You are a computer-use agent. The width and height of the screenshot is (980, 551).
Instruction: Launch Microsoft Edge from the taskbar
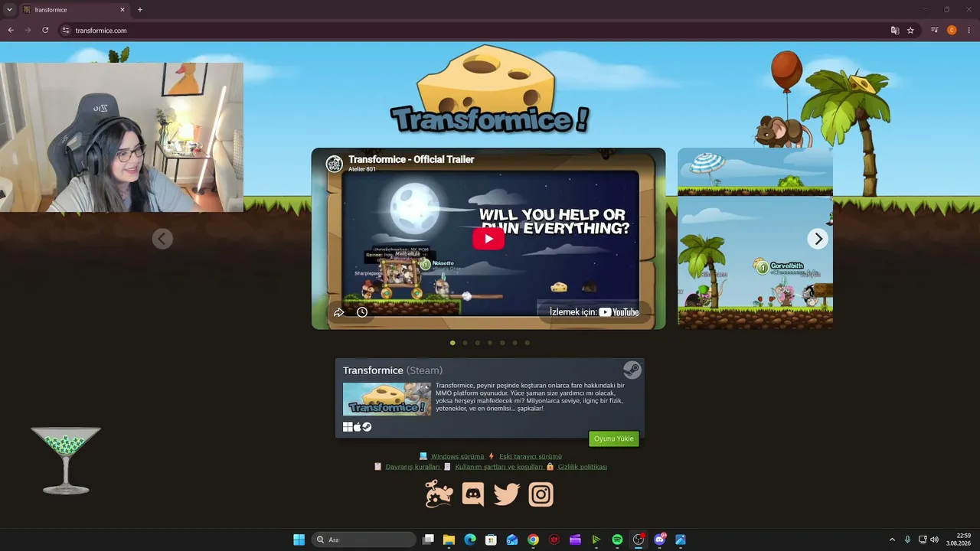coord(470,540)
